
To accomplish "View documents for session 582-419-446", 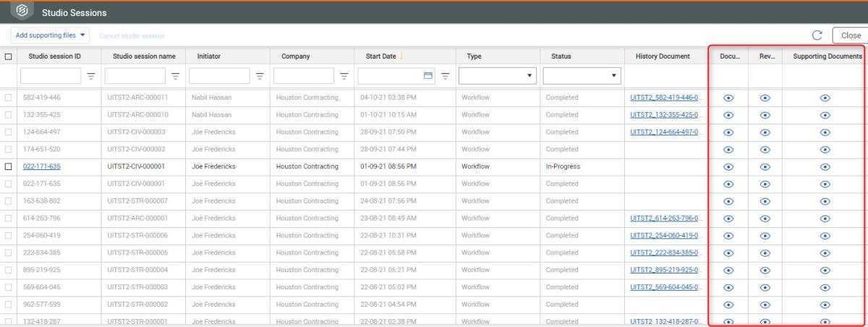I will (728, 98).
